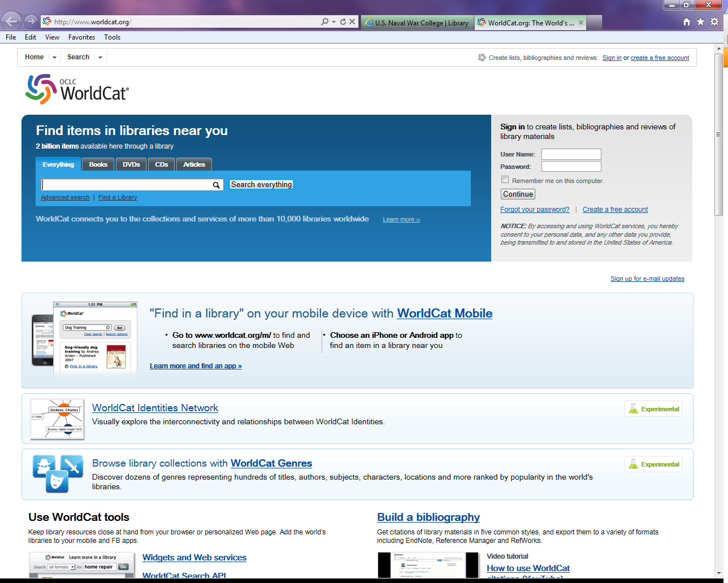Open the address bar search dropdown arrow
This screenshot has height=583, width=728.
click(x=333, y=21)
